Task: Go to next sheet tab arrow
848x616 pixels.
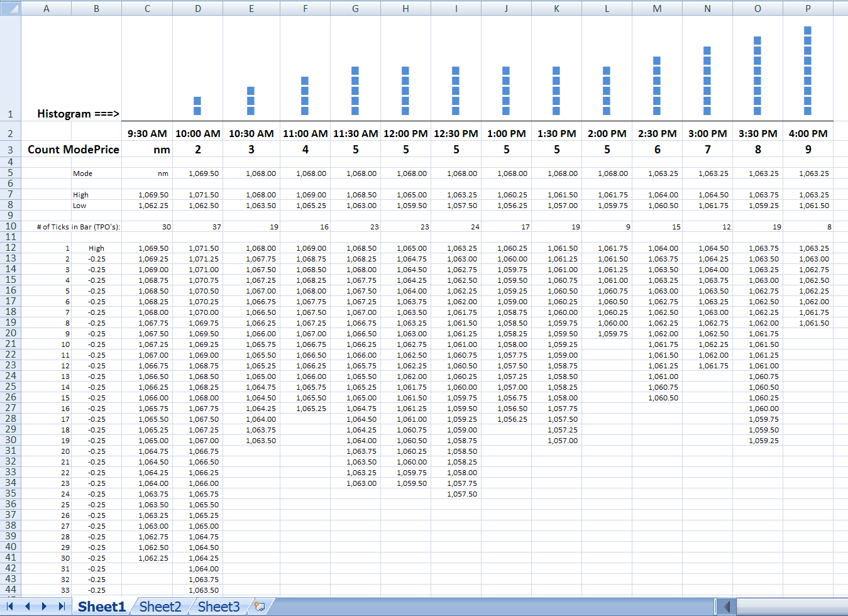Action: [x=44, y=607]
